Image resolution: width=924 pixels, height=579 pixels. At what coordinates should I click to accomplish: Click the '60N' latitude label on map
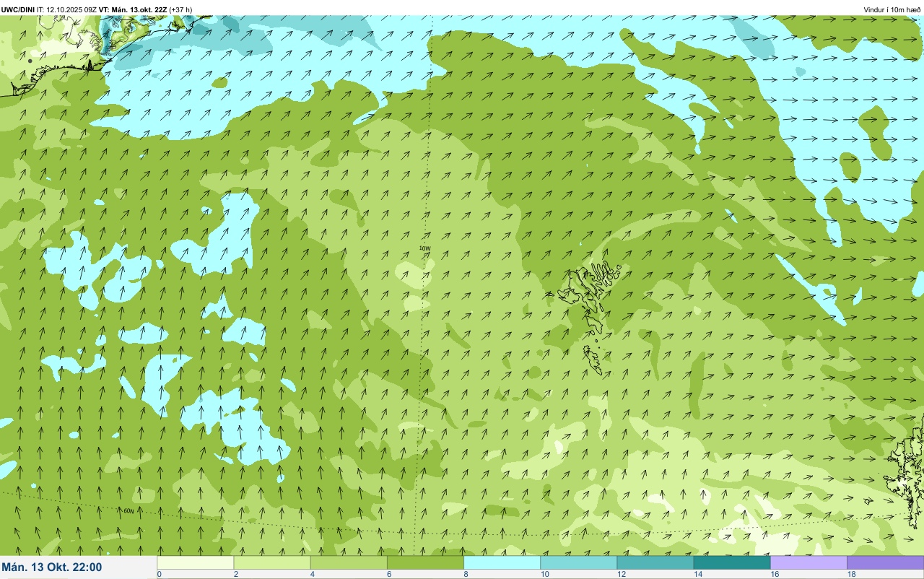coord(128,510)
